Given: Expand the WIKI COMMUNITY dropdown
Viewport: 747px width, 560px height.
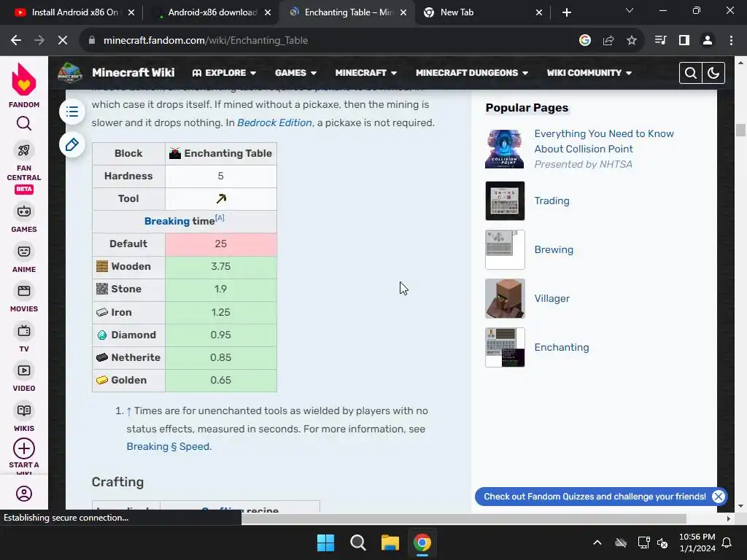Looking at the screenshot, I should pyautogui.click(x=589, y=73).
